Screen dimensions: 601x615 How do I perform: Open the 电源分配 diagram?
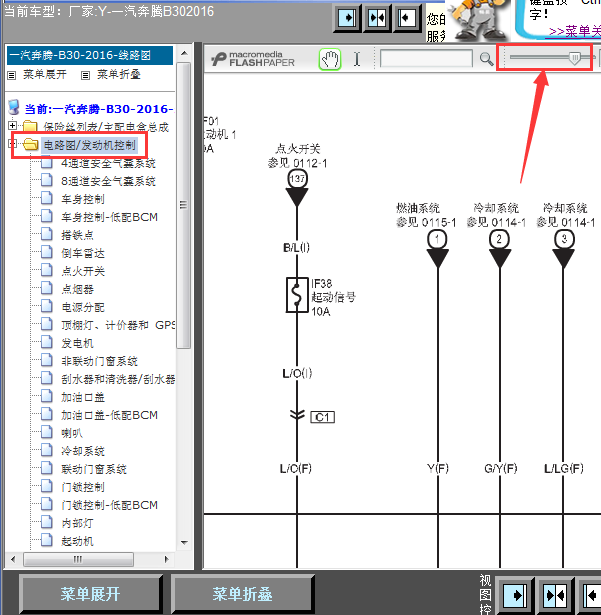click(83, 308)
